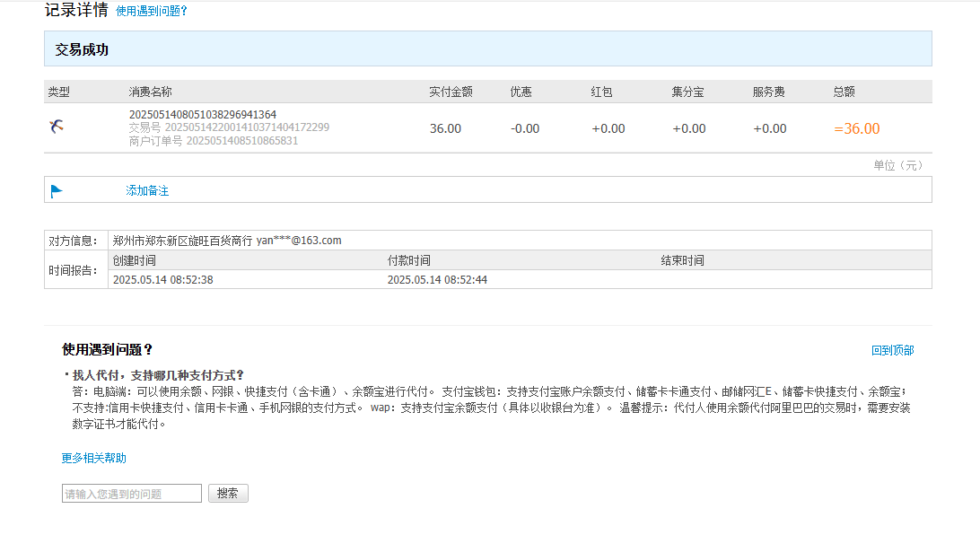Click the orange total =36.00

point(857,128)
